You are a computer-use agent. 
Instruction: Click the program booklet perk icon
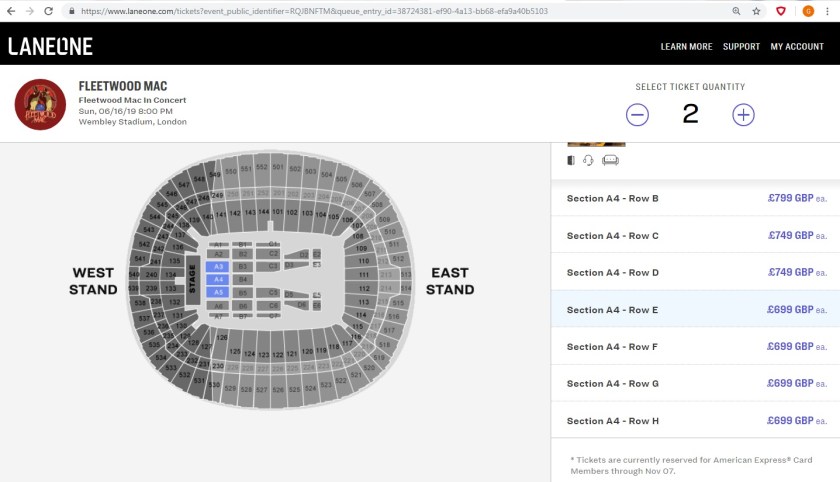pos(571,160)
